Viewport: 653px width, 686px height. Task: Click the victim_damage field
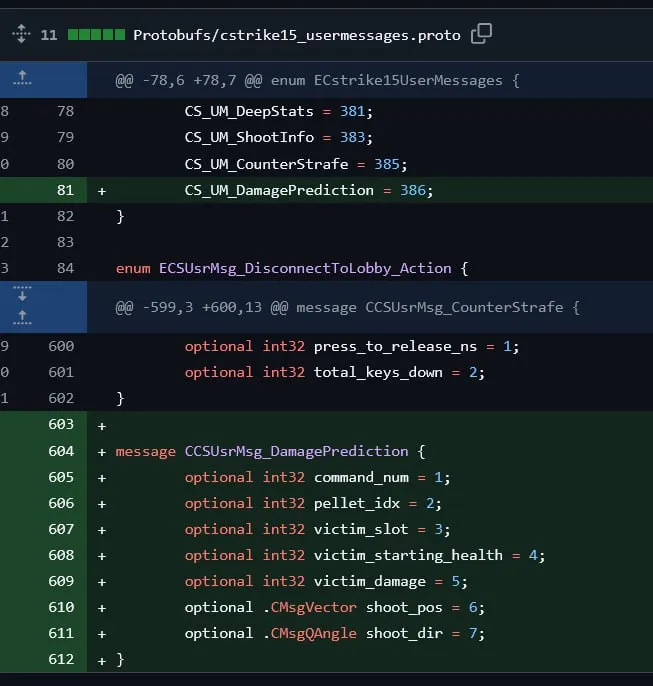pyautogui.click(x=370, y=581)
